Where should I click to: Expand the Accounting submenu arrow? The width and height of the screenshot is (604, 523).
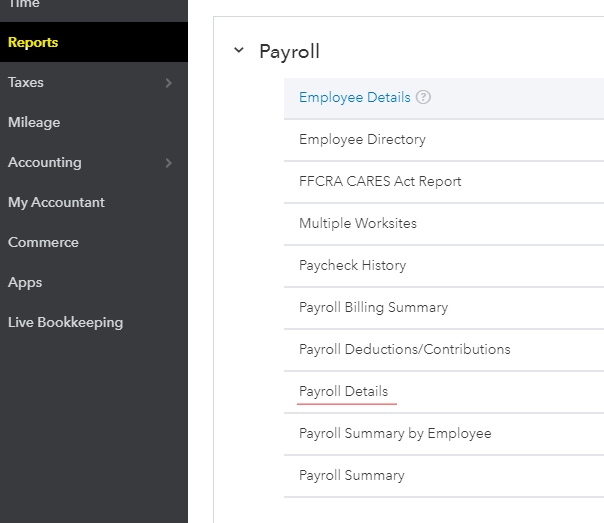[169, 163]
